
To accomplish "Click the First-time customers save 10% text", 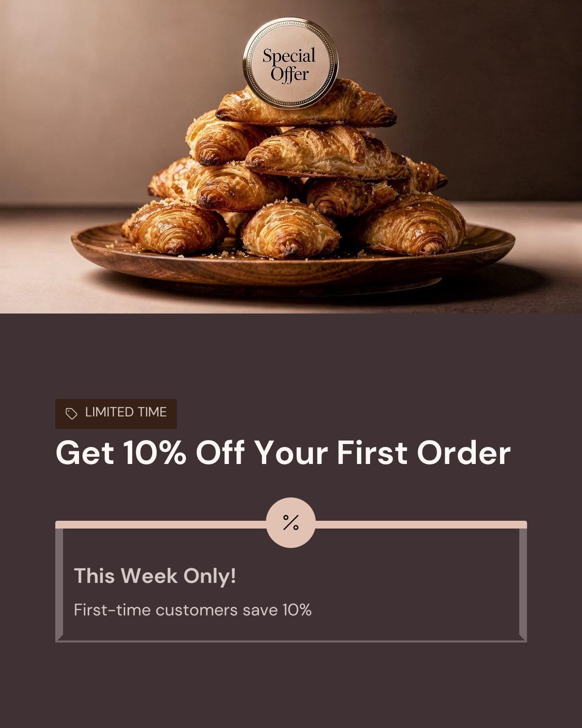I will tap(193, 610).
